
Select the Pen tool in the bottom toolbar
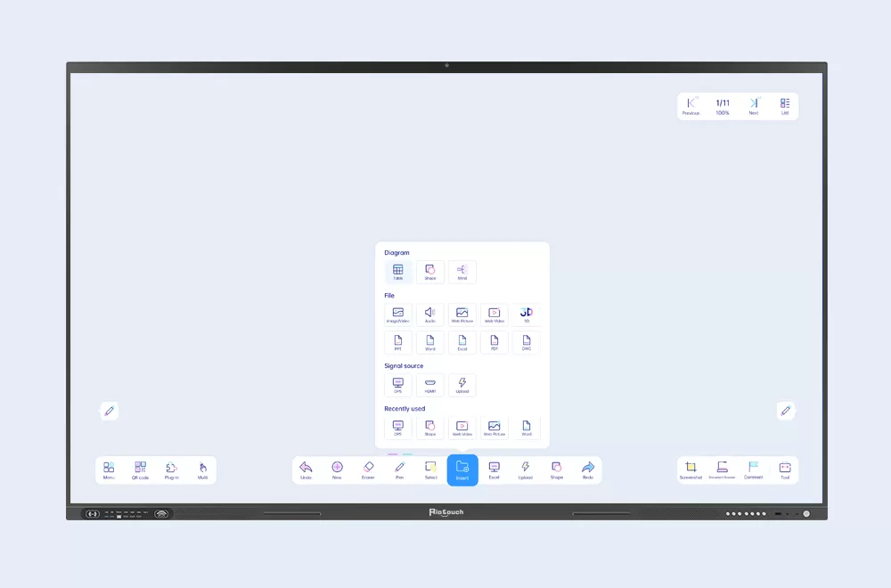pos(399,470)
